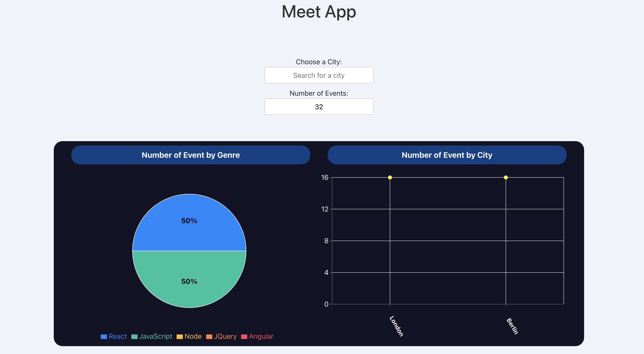Select the JavaScript legend label
Screen dimensions: 644x354
pyautogui.click(x=155, y=336)
